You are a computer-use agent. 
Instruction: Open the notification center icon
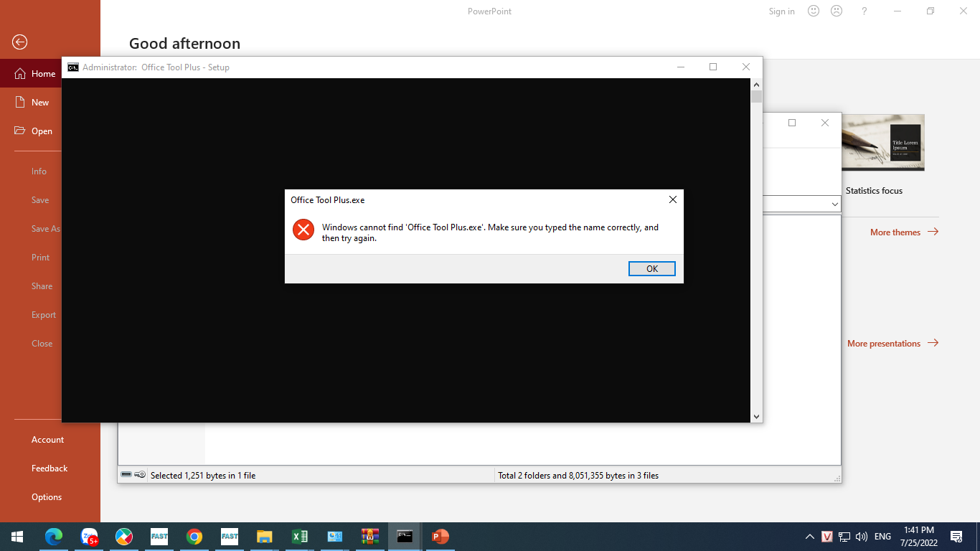956,537
